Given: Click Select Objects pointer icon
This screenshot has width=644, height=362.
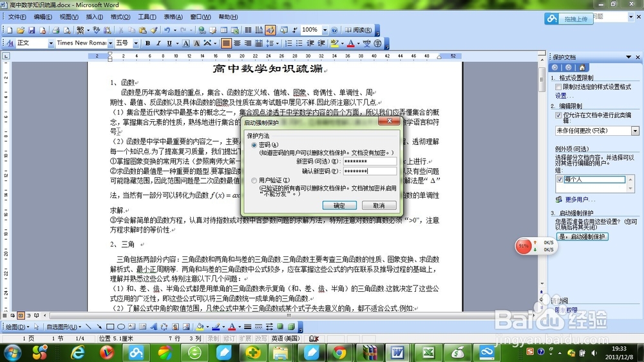Looking at the screenshot, I should (37, 327).
